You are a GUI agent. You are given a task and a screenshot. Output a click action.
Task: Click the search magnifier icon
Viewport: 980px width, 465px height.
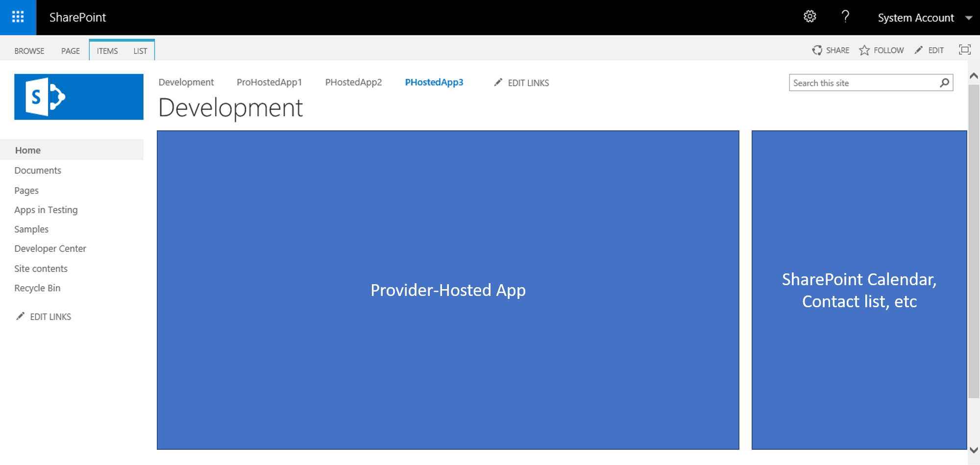coord(944,83)
